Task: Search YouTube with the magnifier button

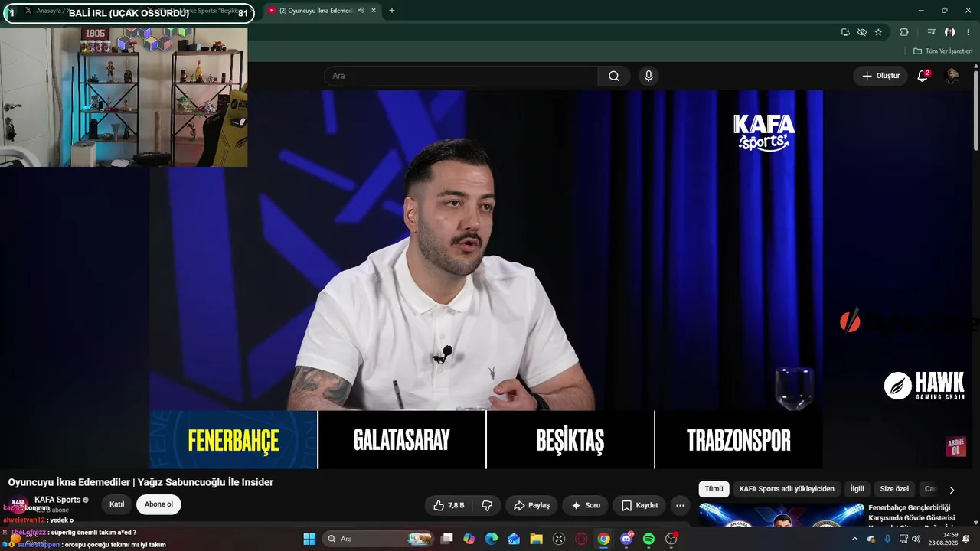Action: click(614, 76)
